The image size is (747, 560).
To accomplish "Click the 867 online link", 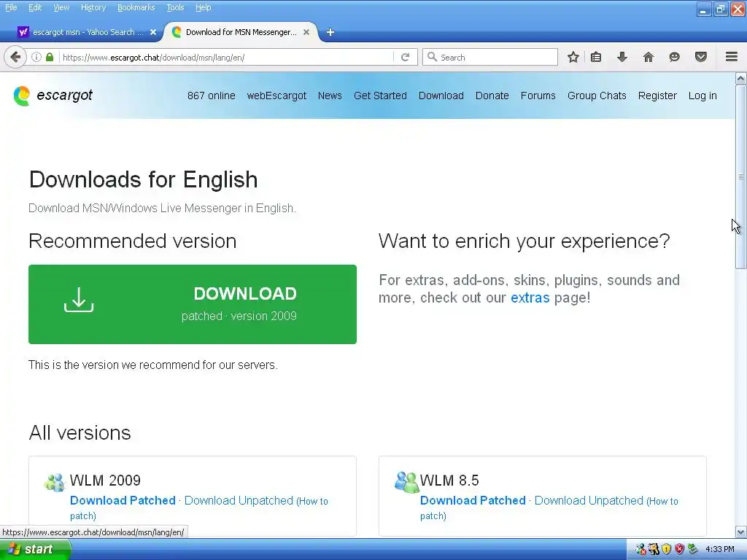I will [211, 96].
